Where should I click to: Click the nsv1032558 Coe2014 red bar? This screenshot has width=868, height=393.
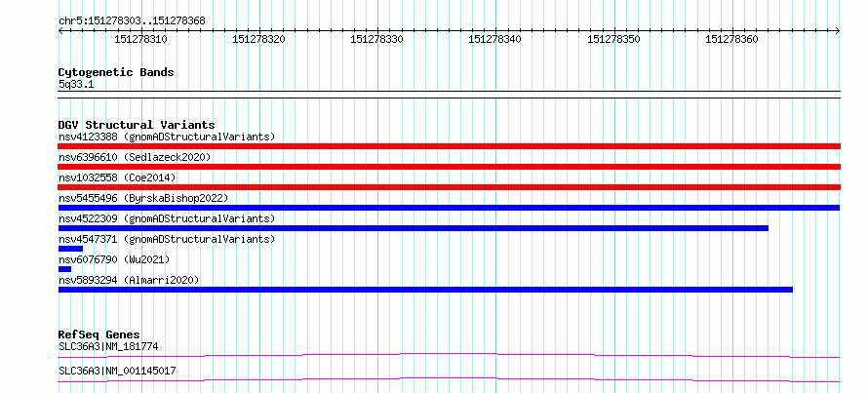click(x=449, y=187)
